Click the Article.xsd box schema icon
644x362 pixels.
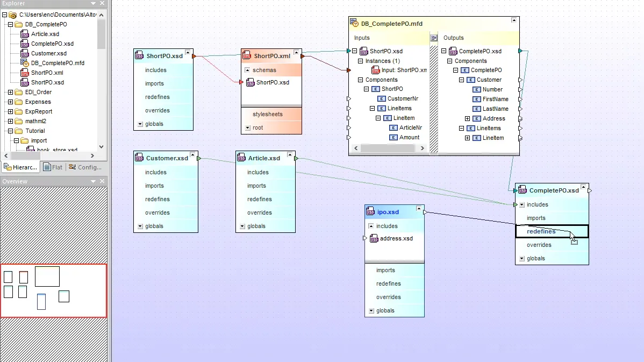241,158
